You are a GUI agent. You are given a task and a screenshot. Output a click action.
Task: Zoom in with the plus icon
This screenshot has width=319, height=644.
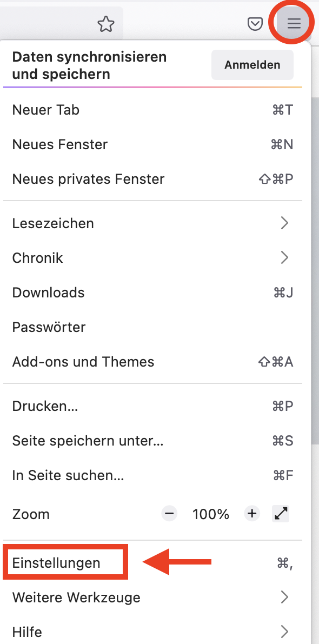[x=252, y=513]
